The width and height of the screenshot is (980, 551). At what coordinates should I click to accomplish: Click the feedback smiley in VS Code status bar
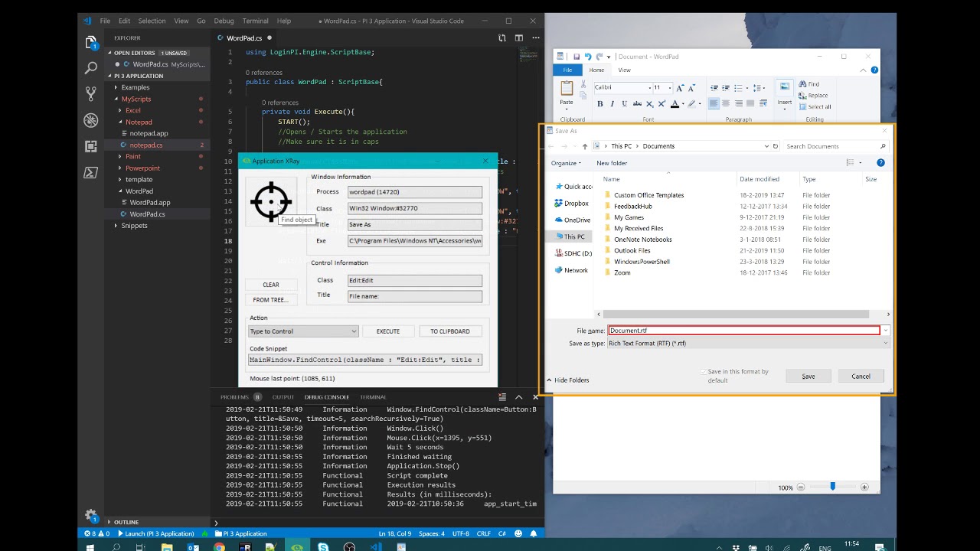tap(518, 533)
